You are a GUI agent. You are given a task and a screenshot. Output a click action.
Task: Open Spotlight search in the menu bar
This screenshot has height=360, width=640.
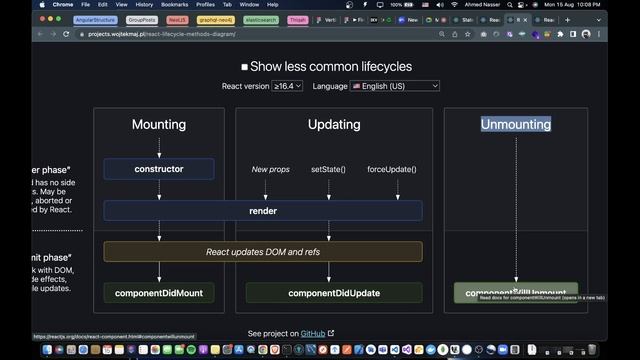[510, 5]
